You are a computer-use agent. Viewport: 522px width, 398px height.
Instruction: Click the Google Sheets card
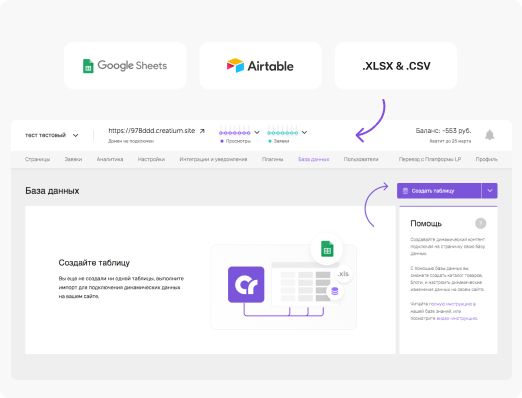point(125,66)
